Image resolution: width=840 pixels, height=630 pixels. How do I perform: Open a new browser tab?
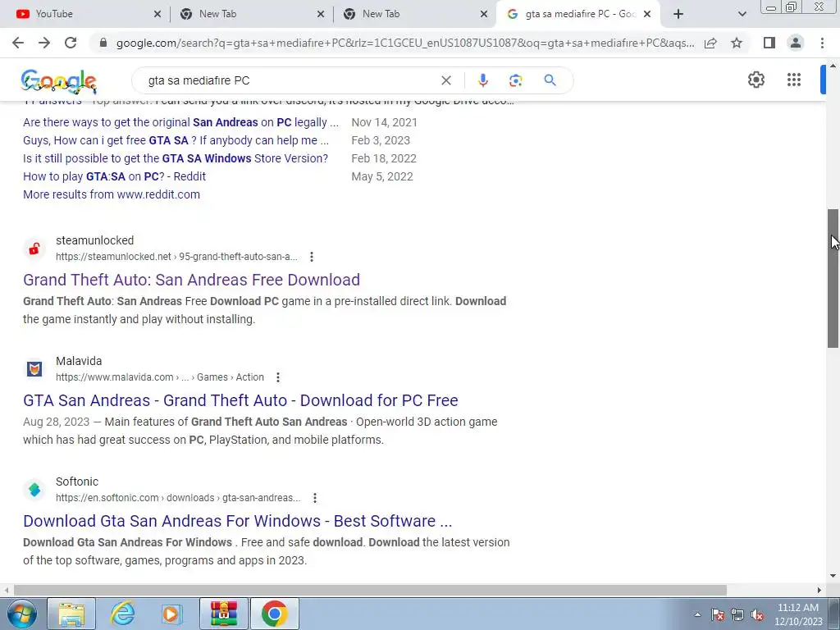point(678,14)
